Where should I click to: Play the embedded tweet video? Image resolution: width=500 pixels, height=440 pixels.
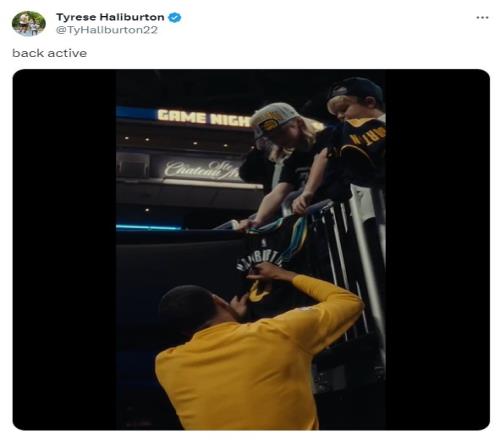tap(251, 250)
